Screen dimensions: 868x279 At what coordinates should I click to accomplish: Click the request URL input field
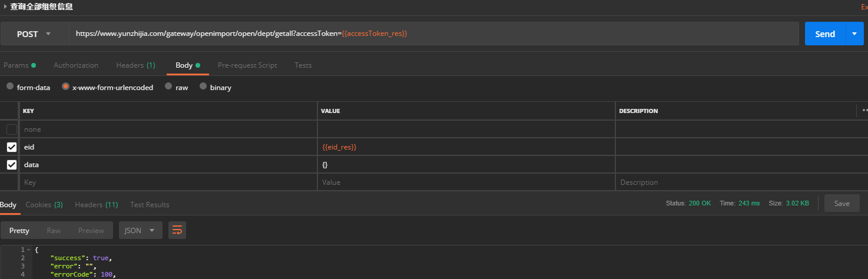[433, 34]
